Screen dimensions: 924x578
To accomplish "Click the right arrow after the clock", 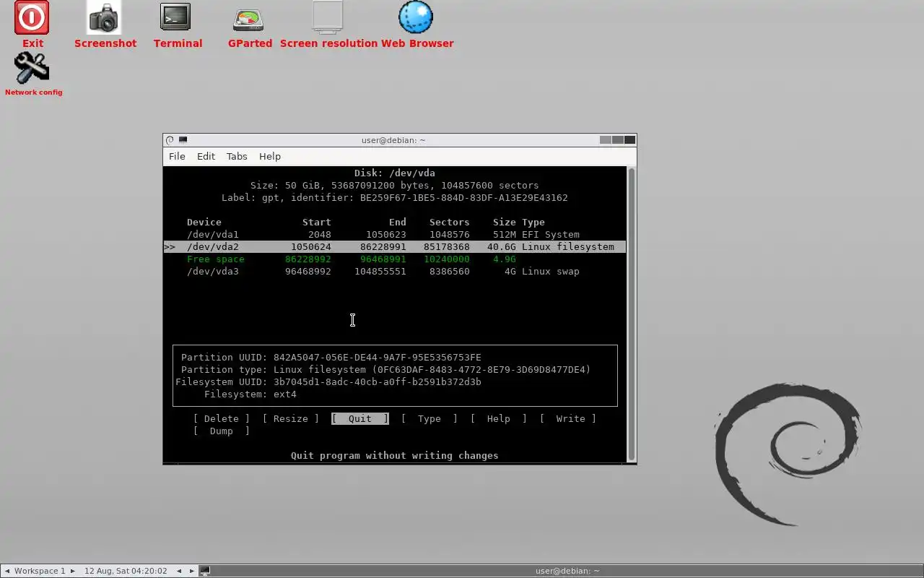I will (192, 571).
